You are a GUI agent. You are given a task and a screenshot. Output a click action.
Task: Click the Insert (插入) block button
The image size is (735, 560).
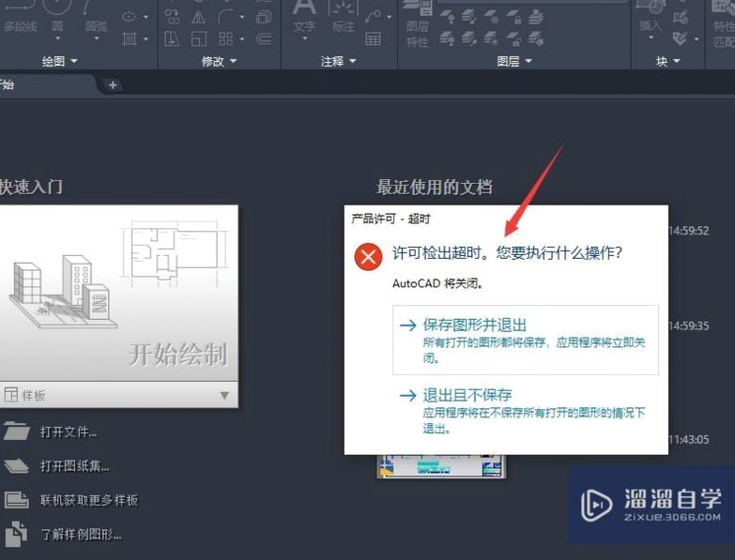650,16
